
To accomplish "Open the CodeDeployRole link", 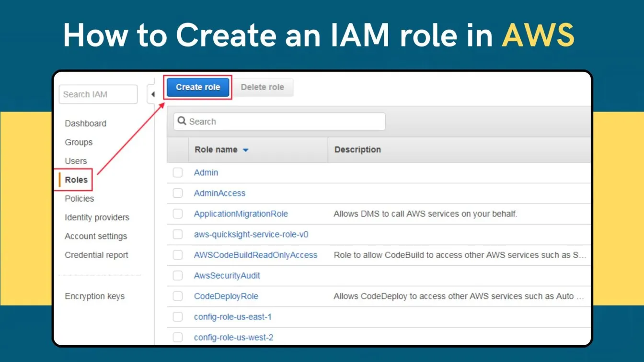I will click(226, 296).
